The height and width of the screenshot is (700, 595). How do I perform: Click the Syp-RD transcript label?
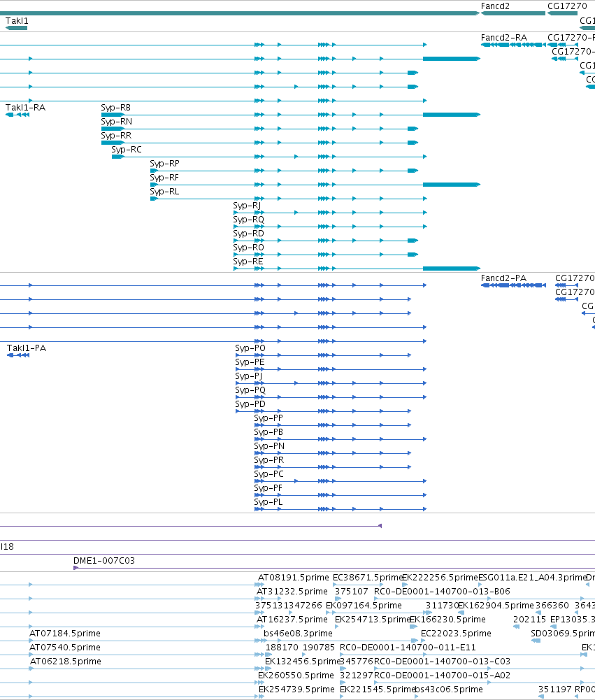[x=248, y=234]
